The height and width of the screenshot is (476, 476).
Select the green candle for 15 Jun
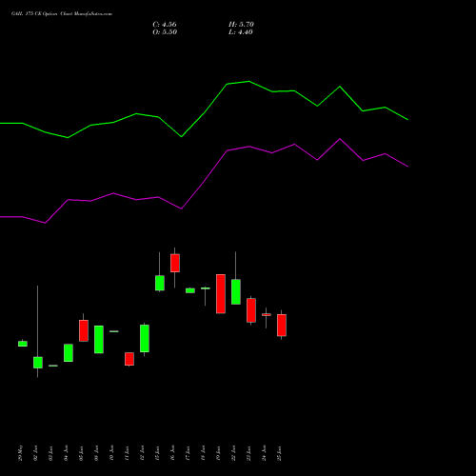click(160, 283)
